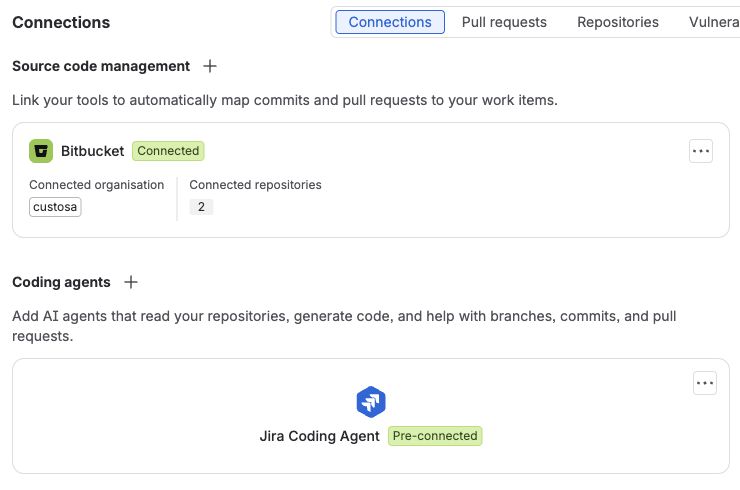Click the 'Link your tools' description text
Screen dimensions: 740x490
click(285, 100)
